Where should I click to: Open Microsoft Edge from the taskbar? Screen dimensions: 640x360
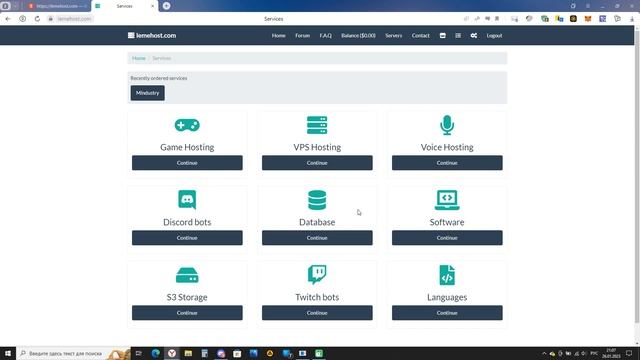[156, 353]
